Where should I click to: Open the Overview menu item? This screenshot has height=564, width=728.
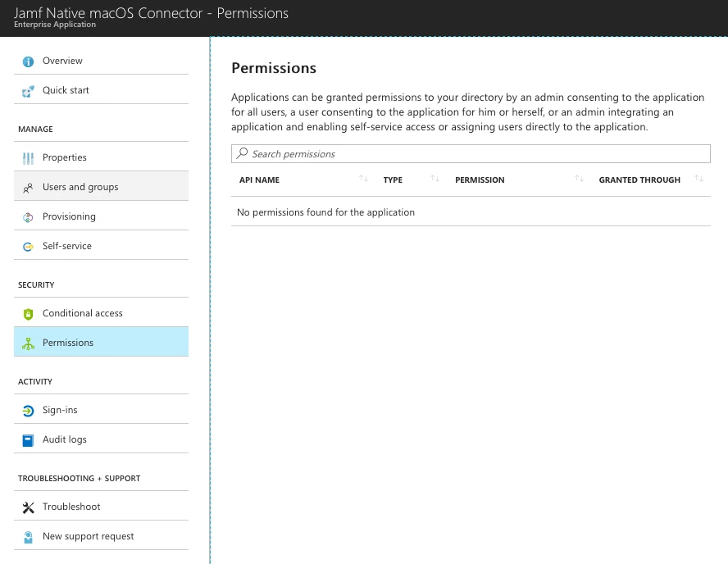pos(101,61)
